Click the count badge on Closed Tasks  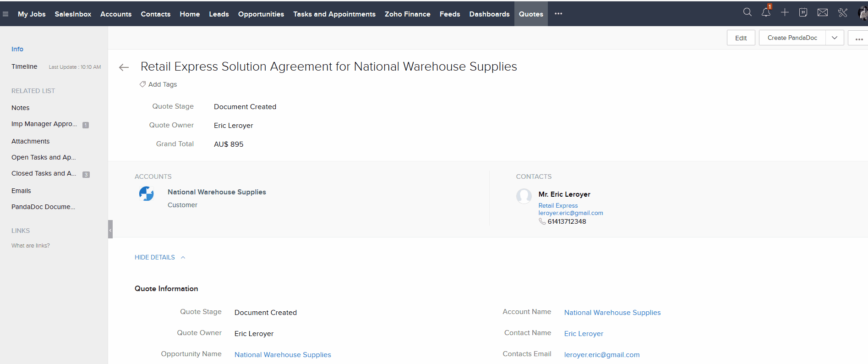pyautogui.click(x=86, y=175)
